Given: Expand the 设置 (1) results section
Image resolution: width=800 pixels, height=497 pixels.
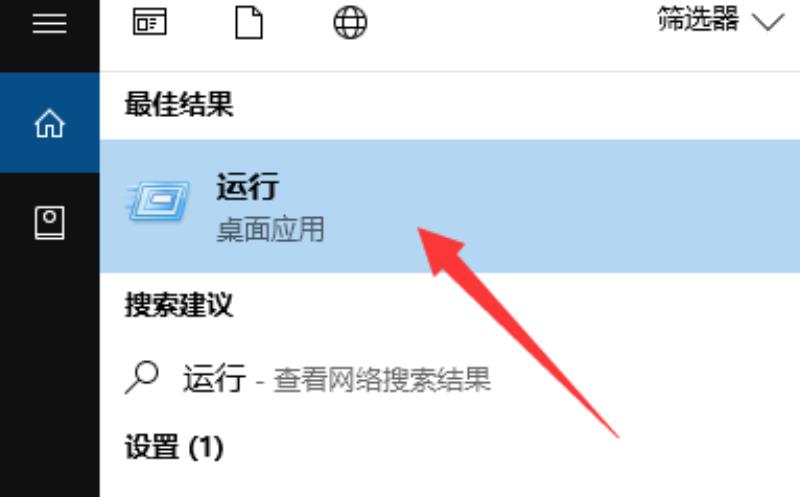Looking at the screenshot, I should pos(174,446).
